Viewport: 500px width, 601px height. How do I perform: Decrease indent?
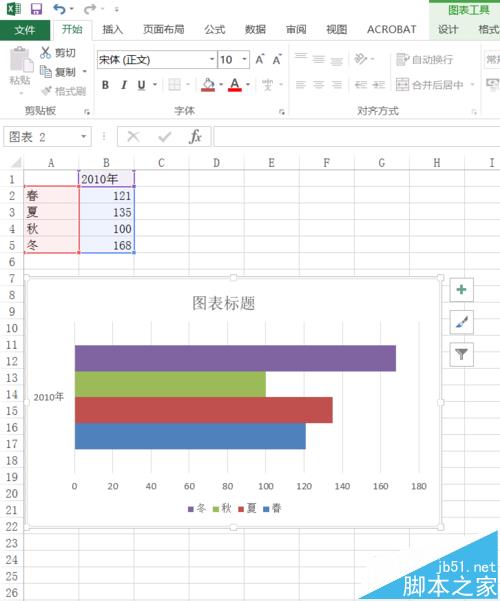361,85
